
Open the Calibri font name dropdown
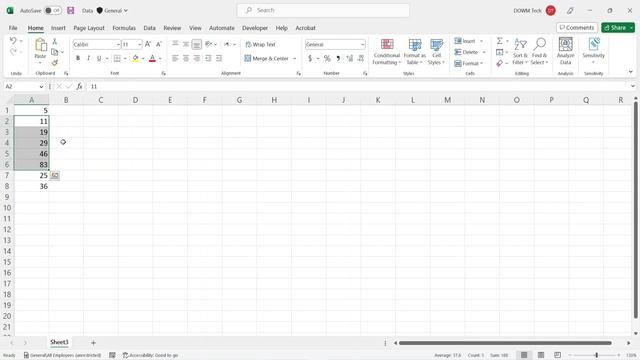[x=118, y=44]
